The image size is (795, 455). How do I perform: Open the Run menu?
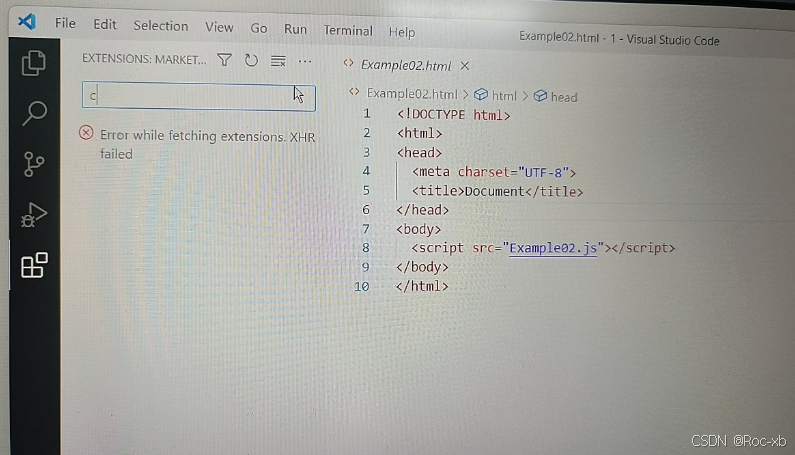coord(295,29)
